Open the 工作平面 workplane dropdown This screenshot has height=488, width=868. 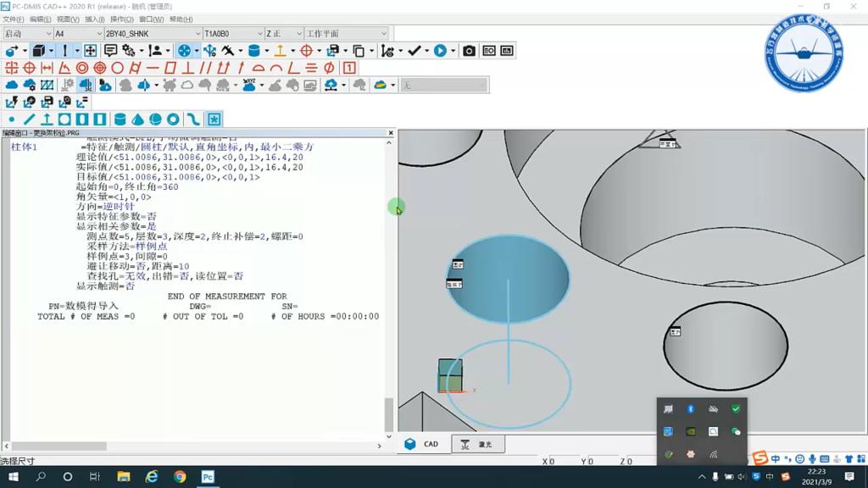[x=347, y=34]
